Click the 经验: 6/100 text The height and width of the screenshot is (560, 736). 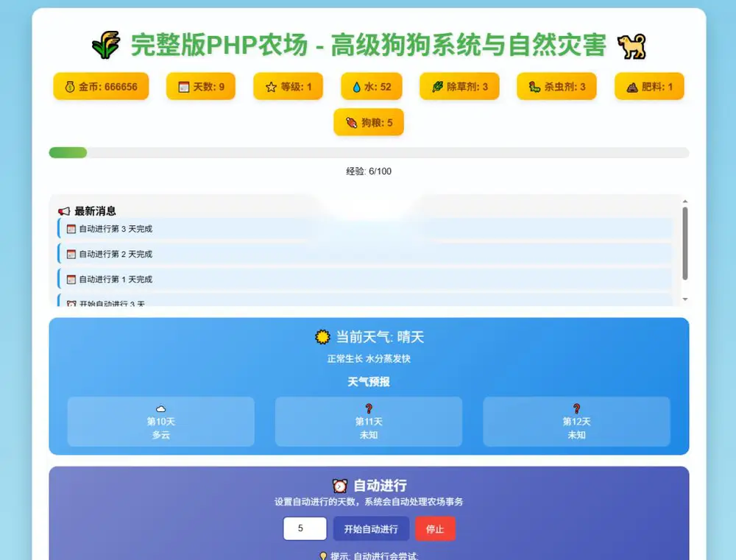[369, 171]
